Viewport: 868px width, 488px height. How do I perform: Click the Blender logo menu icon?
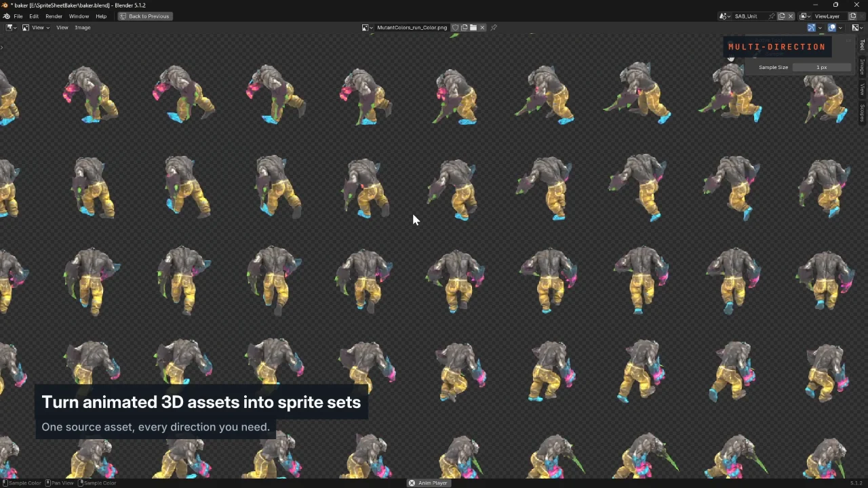pos(7,16)
